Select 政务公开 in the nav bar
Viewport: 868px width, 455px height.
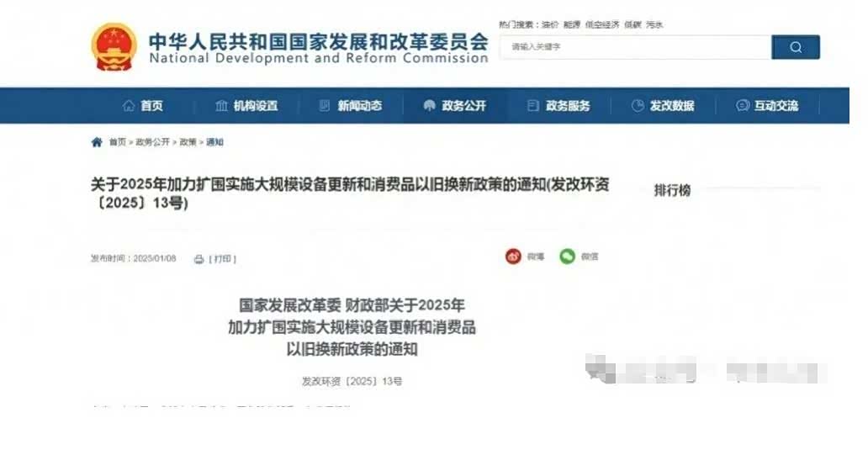coord(454,105)
